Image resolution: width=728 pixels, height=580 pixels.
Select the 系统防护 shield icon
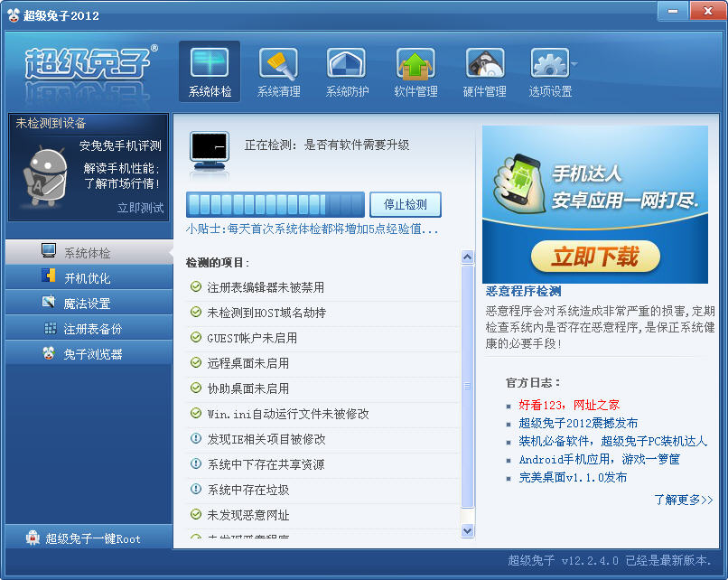pyautogui.click(x=347, y=65)
